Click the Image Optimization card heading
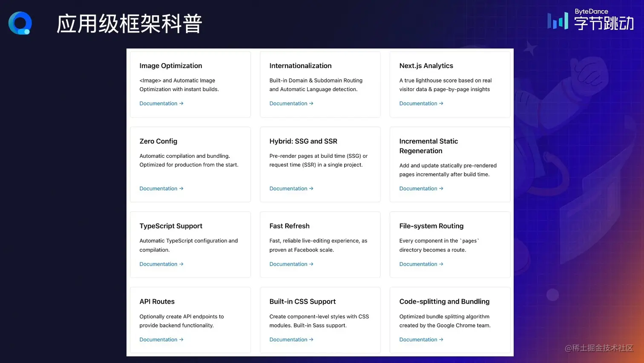The width and height of the screenshot is (644, 363). coord(171,66)
